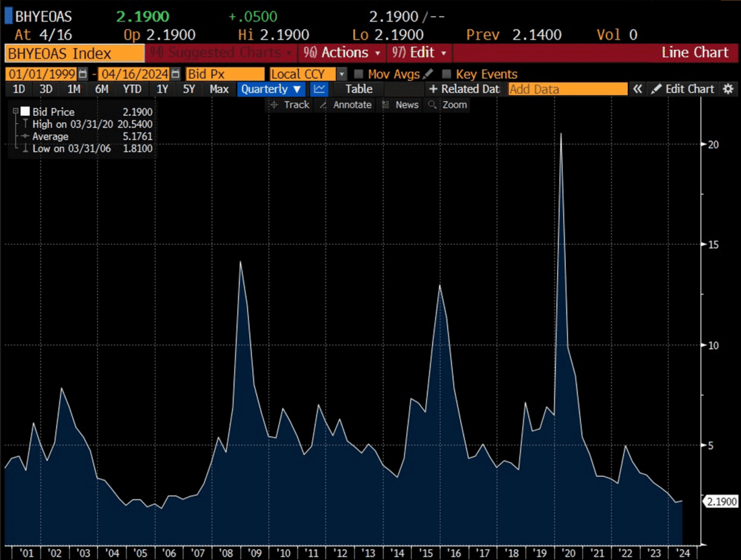Open the Local CCY currency dropdown
This screenshot has height=560, width=741.
point(342,74)
